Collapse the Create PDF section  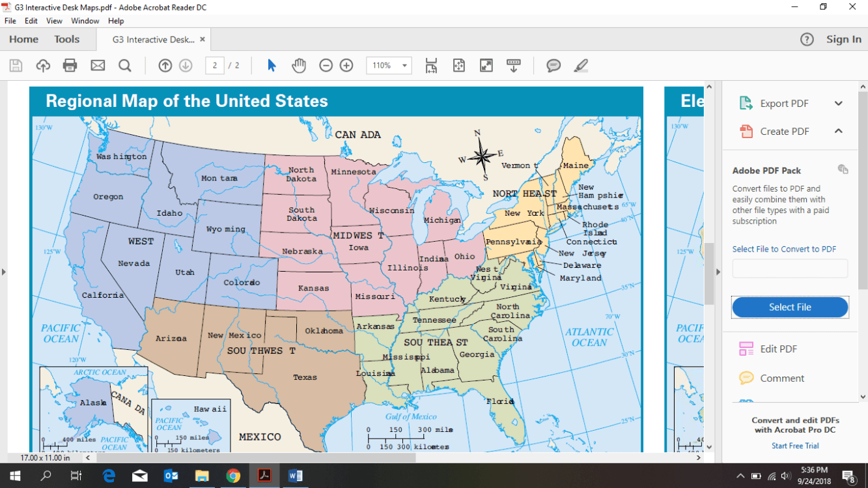[838, 132]
